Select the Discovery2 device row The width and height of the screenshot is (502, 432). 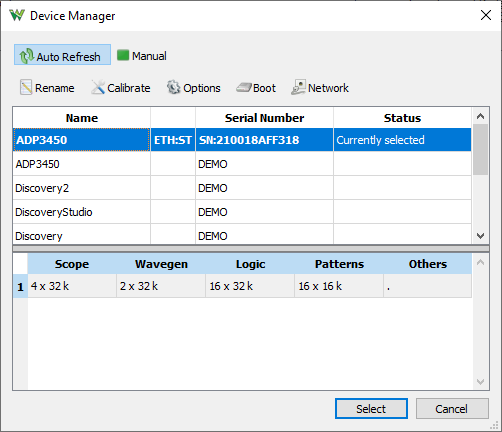(242, 188)
